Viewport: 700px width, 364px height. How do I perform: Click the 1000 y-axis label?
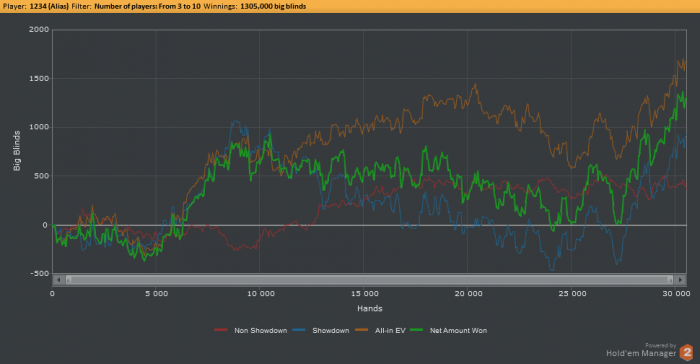(39, 127)
